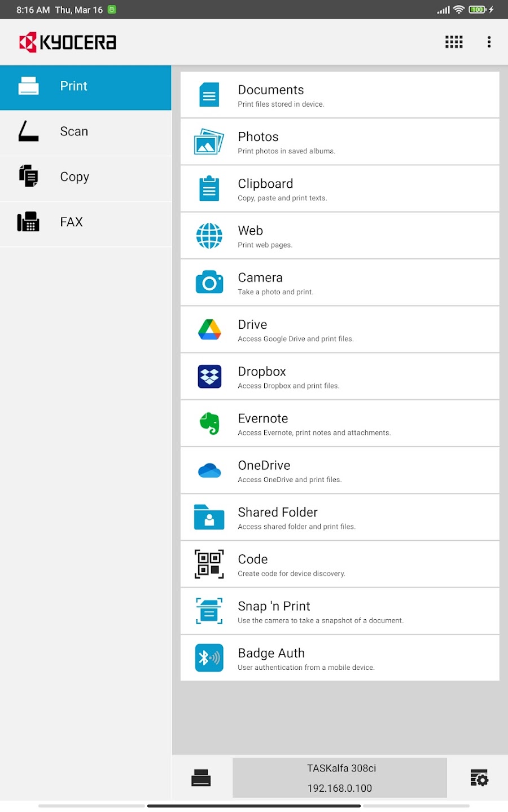Open the Evernote elephant icon
The height and width of the screenshot is (812, 508).
click(x=209, y=423)
